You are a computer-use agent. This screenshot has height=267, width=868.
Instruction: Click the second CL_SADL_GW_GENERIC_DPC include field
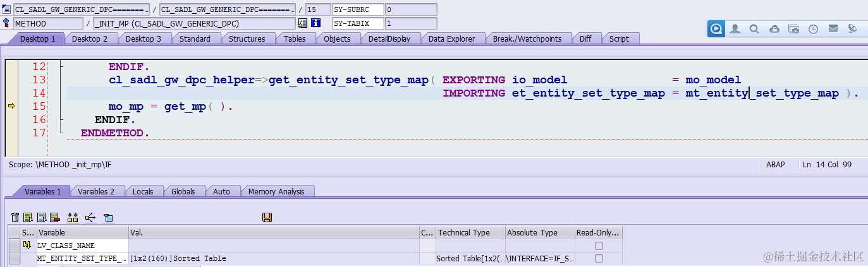click(228, 9)
